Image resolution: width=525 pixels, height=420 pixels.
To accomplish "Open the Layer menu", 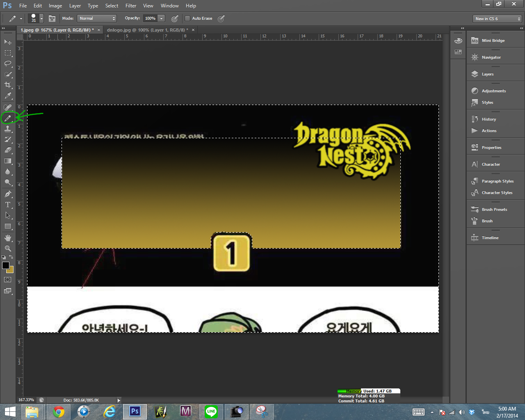I will pyautogui.click(x=75, y=6).
